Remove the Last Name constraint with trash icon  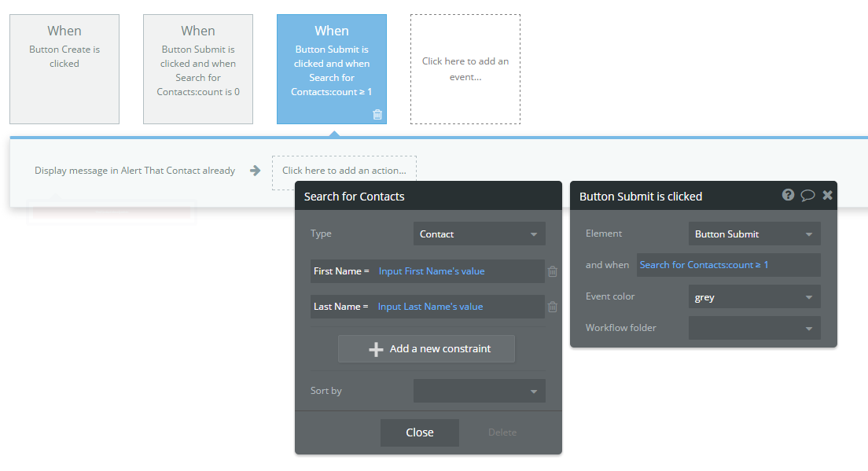pos(553,307)
